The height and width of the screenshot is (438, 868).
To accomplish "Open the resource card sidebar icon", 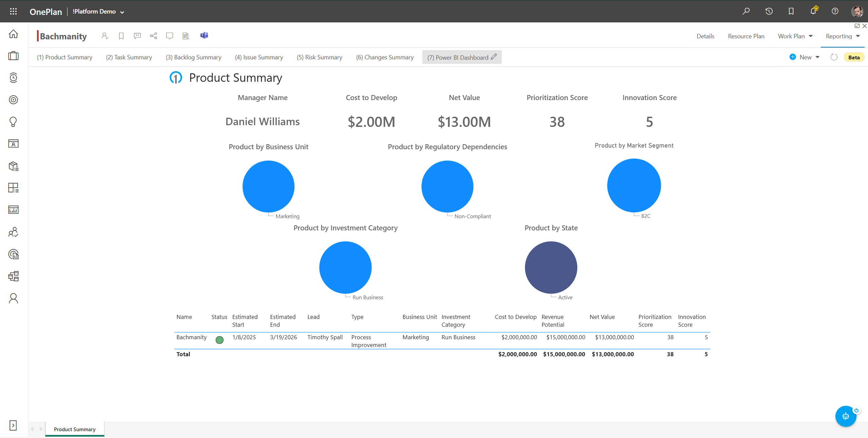I will coord(13,144).
